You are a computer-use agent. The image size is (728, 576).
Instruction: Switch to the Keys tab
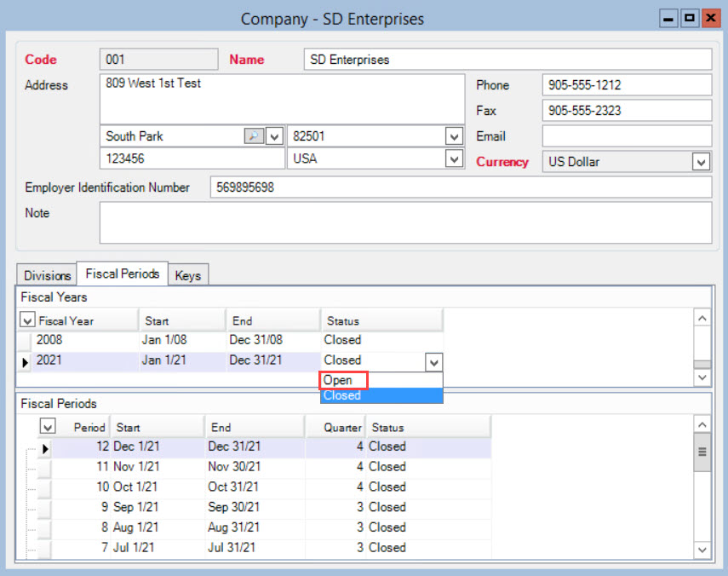tap(188, 275)
